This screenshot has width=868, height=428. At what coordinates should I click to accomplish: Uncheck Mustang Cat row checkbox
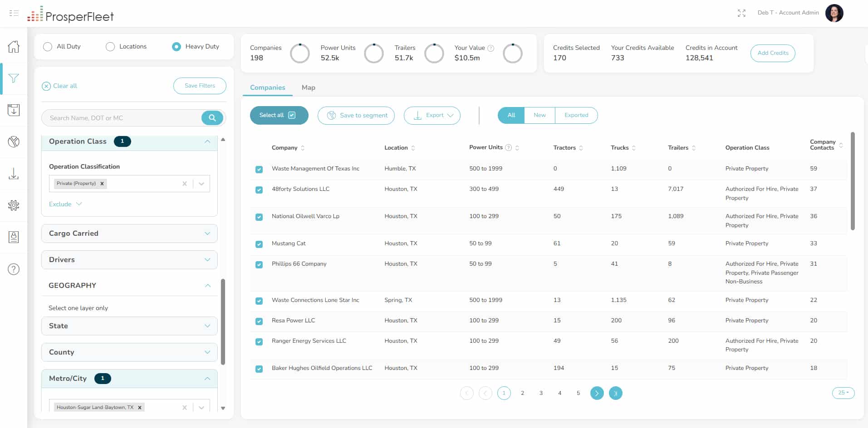click(x=259, y=244)
